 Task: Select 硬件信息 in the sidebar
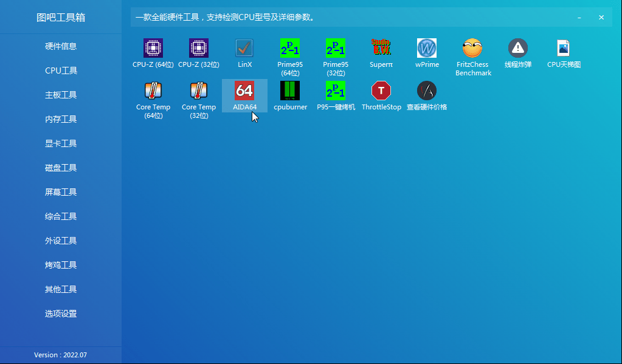click(x=61, y=46)
